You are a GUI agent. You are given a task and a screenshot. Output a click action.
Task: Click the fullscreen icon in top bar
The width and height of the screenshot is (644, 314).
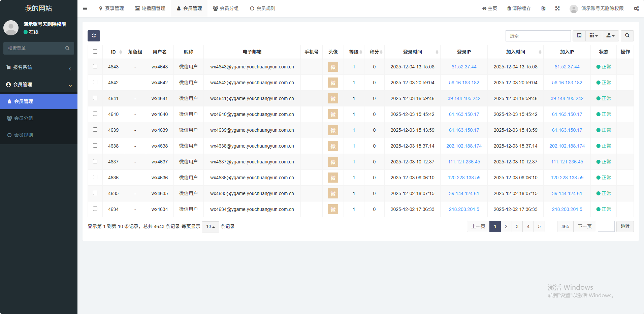[x=557, y=8]
